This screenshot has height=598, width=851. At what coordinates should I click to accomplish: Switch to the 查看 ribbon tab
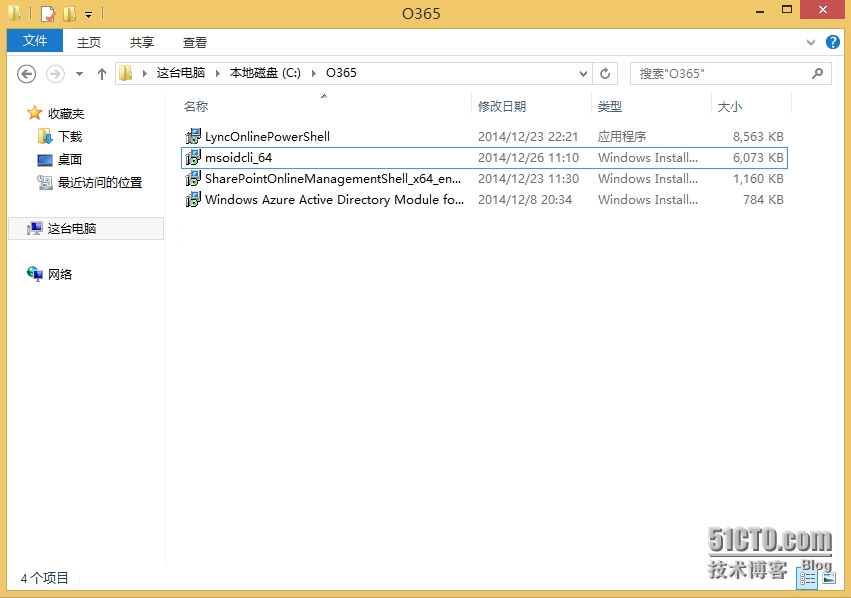195,42
